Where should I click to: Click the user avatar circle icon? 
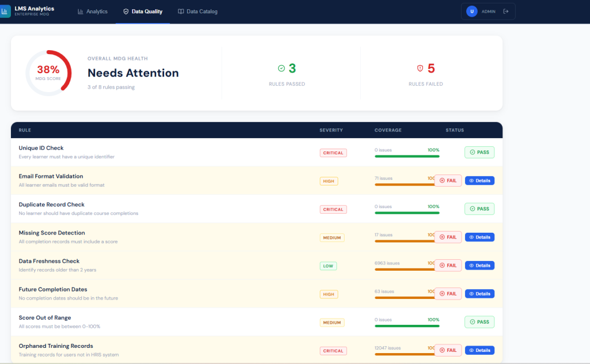point(471,12)
